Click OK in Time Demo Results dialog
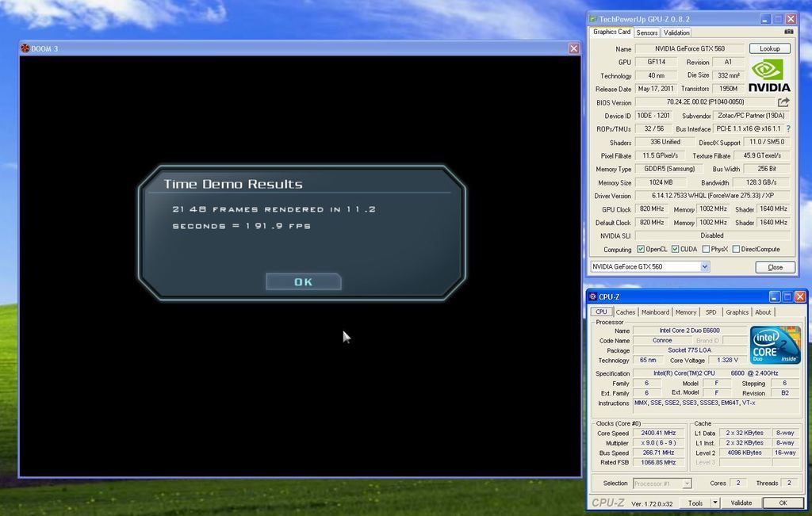 coord(304,281)
